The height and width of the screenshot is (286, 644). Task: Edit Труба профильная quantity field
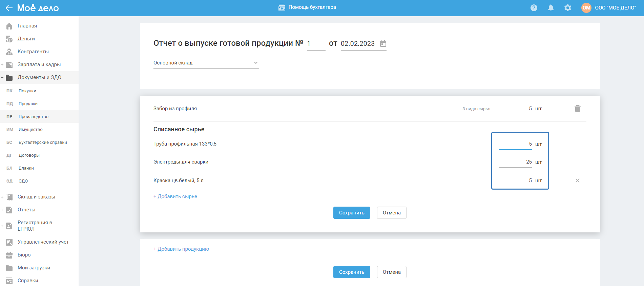pyautogui.click(x=515, y=144)
